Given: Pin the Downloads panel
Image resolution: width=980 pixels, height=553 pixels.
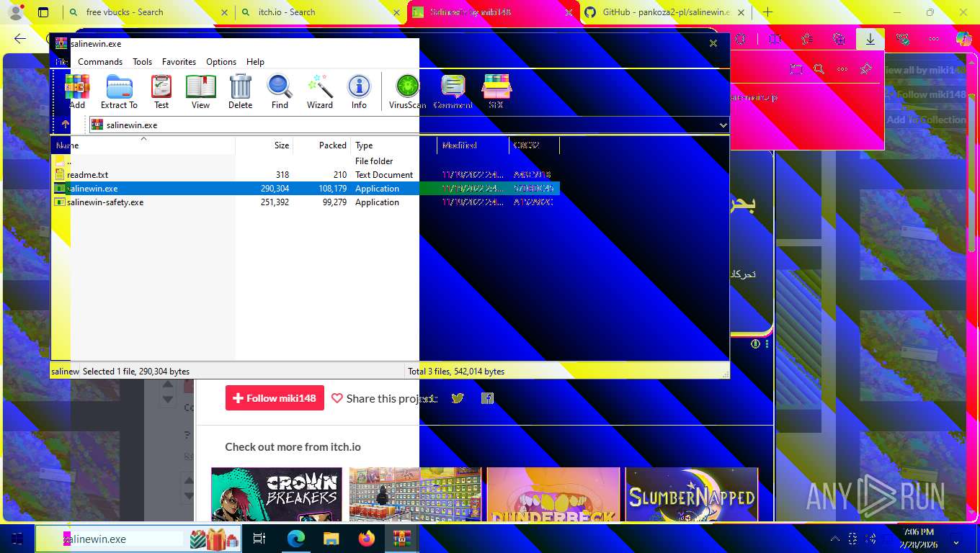Looking at the screenshot, I should (865, 69).
